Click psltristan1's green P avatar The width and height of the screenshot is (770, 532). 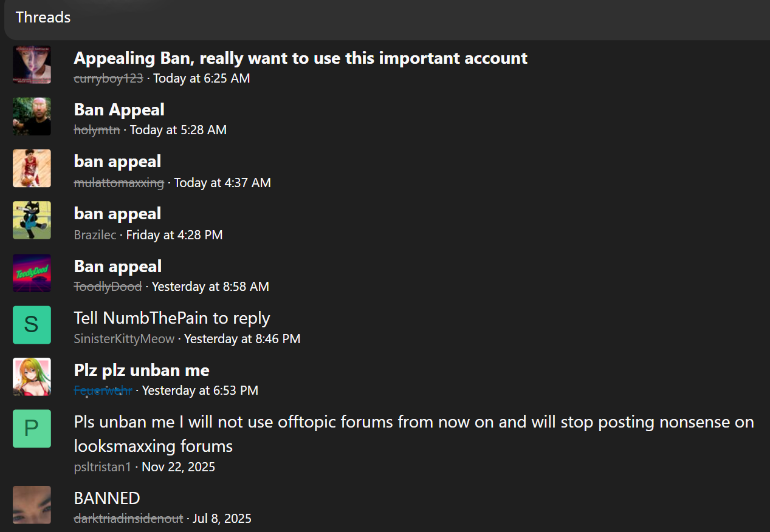point(32,429)
